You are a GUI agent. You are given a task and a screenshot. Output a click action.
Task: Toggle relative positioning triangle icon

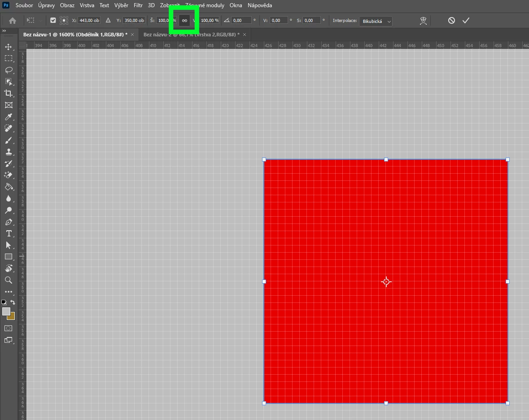pos(108,20)
